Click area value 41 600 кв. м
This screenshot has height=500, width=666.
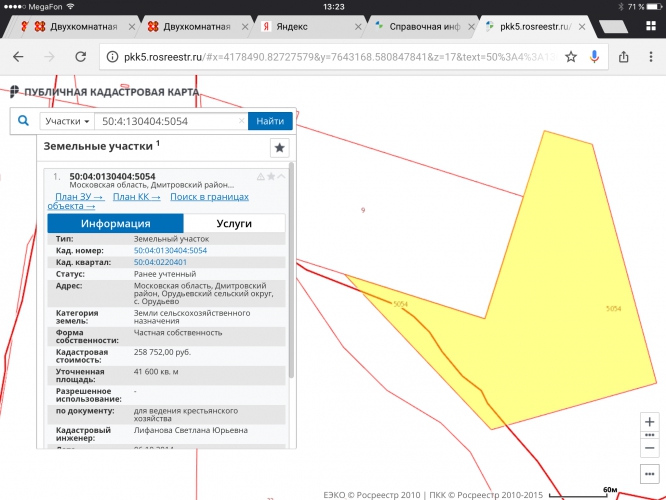(x=156, y=372)
